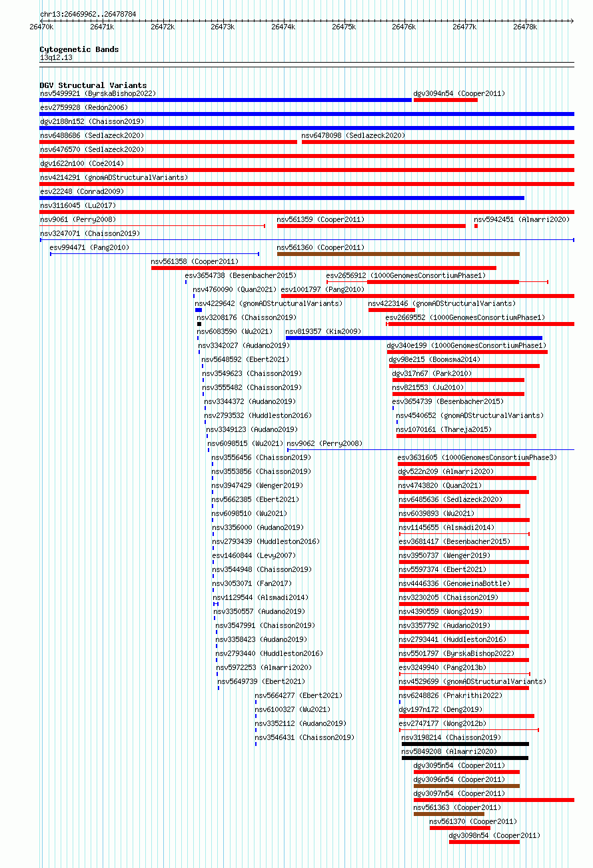
Task: Select nsv561363 (Cooper2011) label
Action: pos(457,807)
